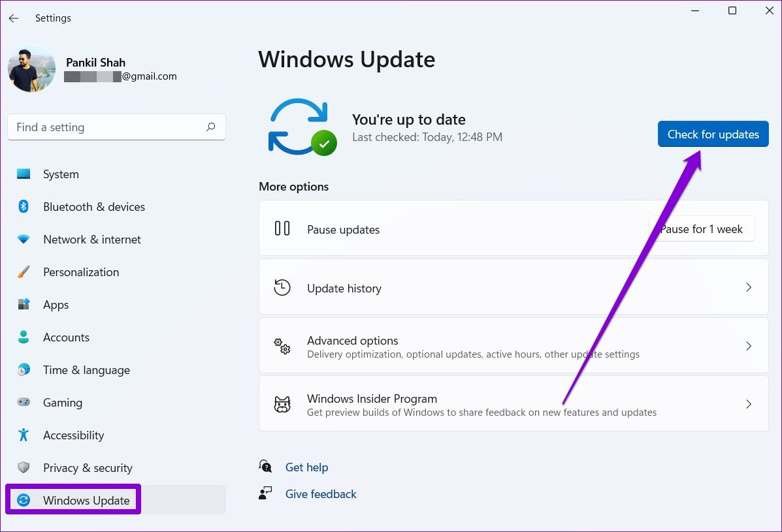Select Bluetooth & devices menu item

click(94, 207)
